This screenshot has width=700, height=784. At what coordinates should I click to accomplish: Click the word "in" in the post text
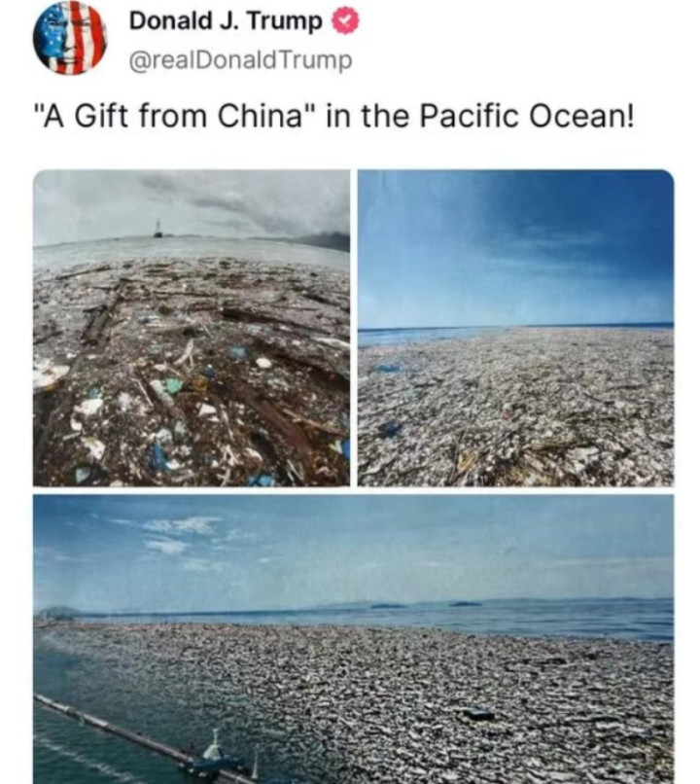coord(338,116)
